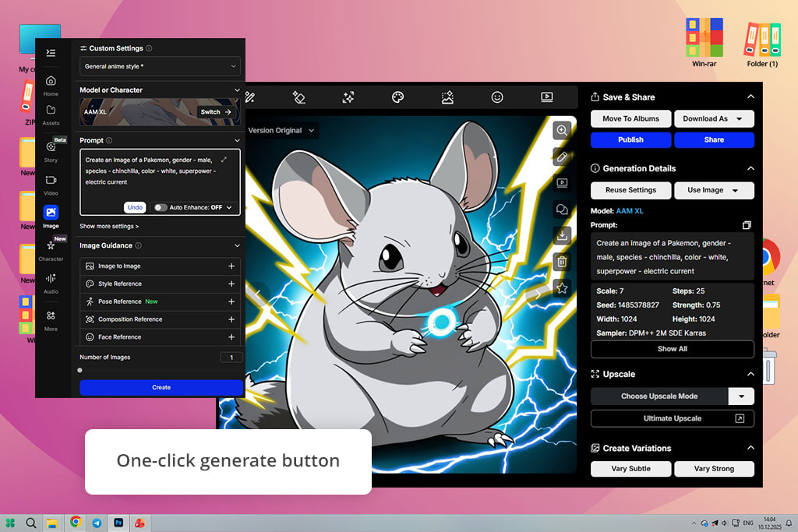Collapse the Generation Details section
The image size is (798, 532).
click(x=750, y=168)
